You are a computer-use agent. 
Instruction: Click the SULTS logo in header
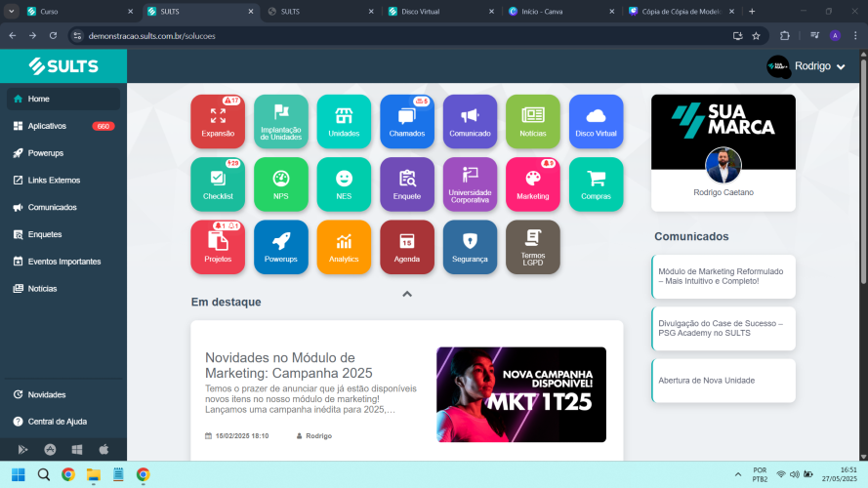tap(63, 65)
